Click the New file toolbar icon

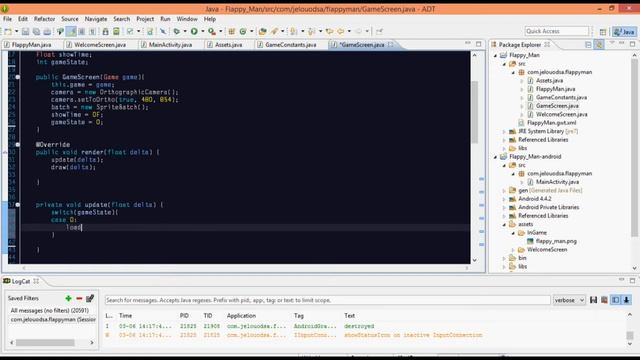8,31
